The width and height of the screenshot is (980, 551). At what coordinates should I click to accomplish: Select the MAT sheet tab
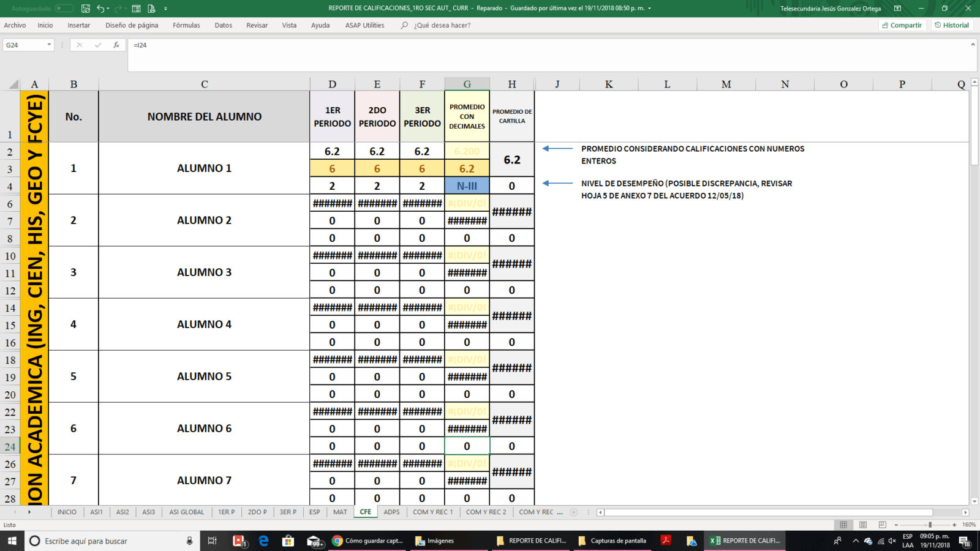point(340,512)
